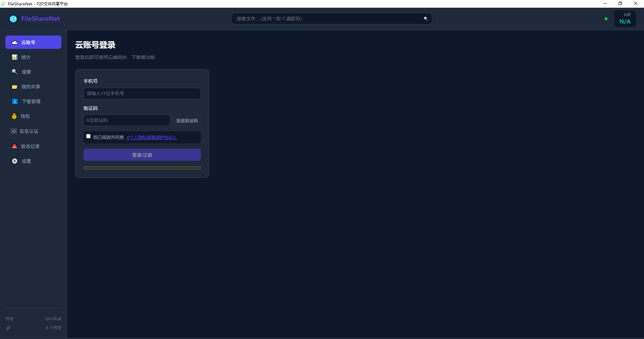Click the ID card icon beside 实名认证

[x=13, y=131]
